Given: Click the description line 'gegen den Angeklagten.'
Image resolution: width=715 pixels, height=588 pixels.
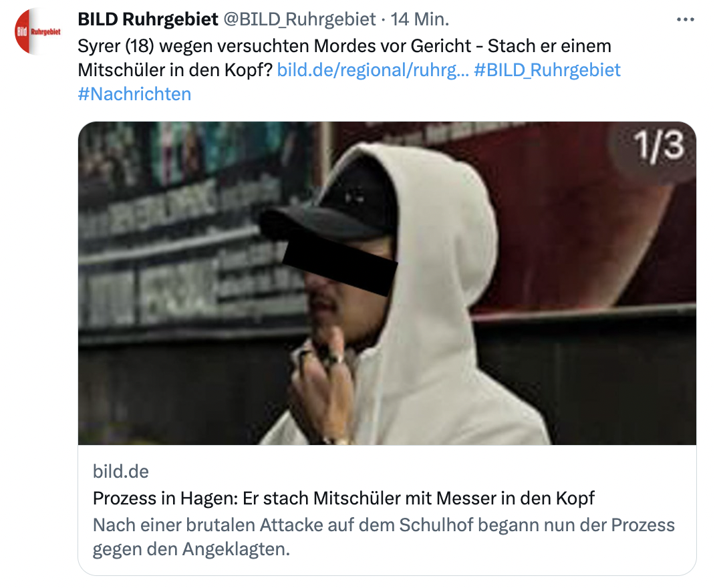Looking at the screenshot, I should (x=191, y=549).
